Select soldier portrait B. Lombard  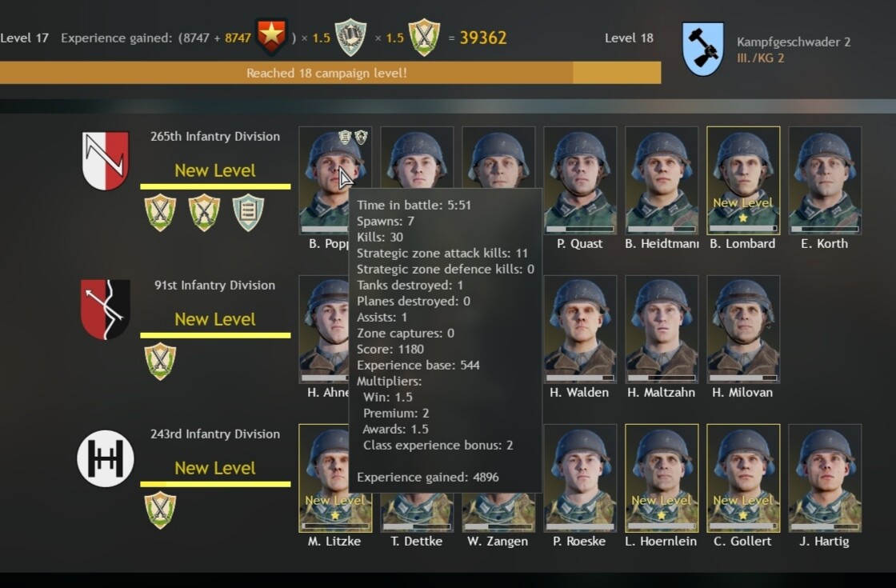pyautogui.click(x=743, y=181)
